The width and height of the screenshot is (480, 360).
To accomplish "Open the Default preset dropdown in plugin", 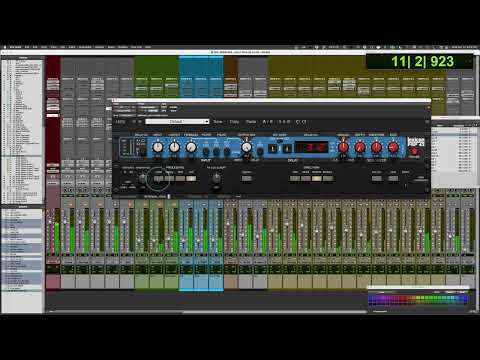I will tap(177, 122).
